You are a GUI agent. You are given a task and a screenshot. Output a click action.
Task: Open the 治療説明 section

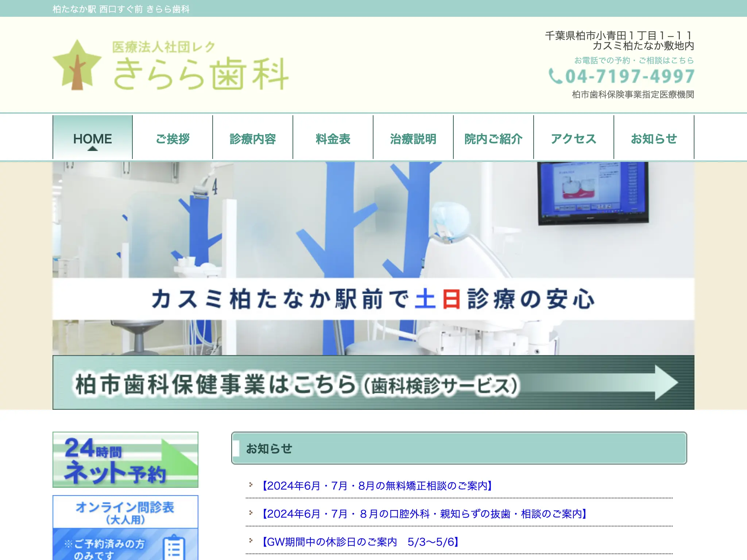[413, 139]
